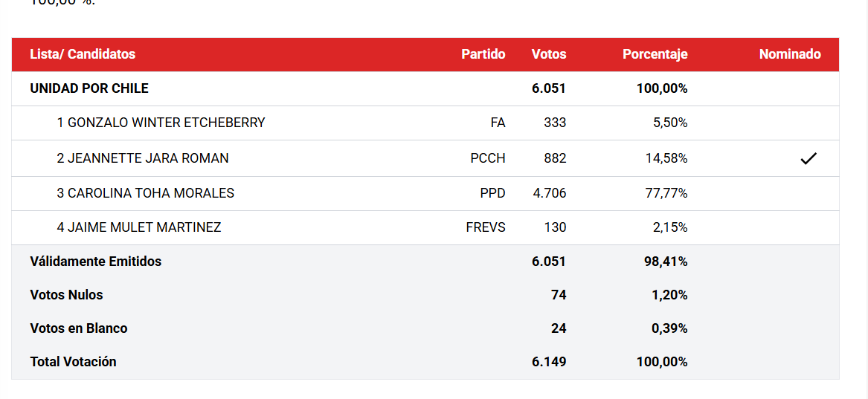Image resolution: width=868 pixels, height=399 pixels.
Task: Select the FREVS party label
Action: pyautogui.click(x=486, y=227)
